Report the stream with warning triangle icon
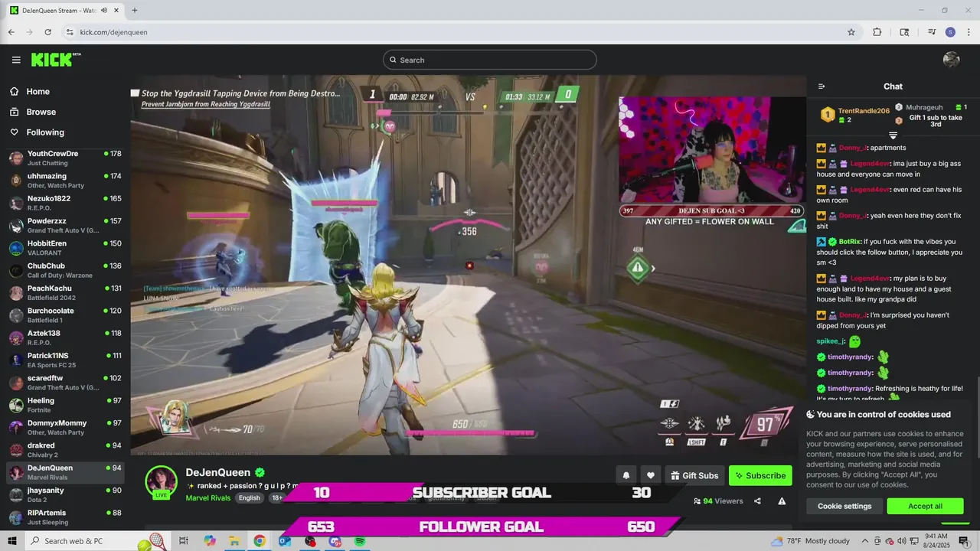 pyautogui.click(x=782, y=501)
